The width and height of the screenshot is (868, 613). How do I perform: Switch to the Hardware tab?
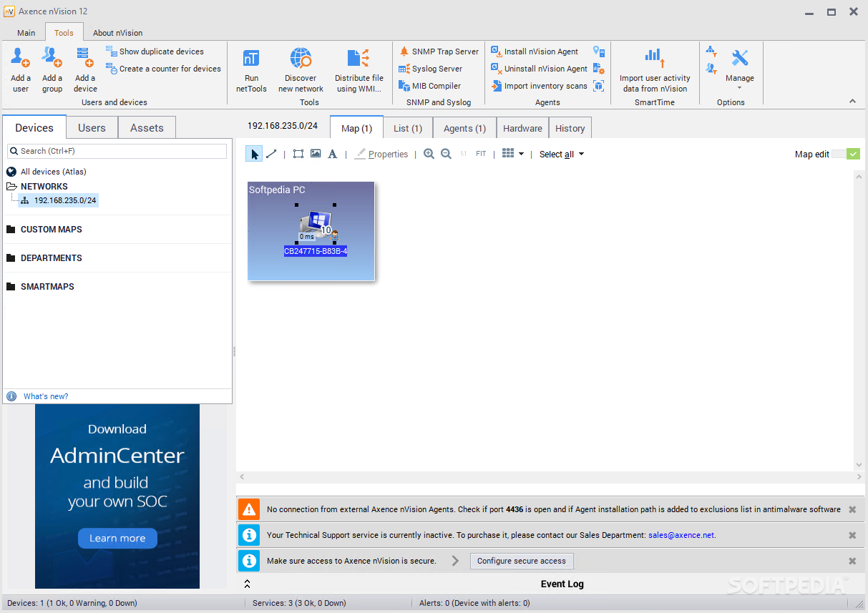pos(522,128)
